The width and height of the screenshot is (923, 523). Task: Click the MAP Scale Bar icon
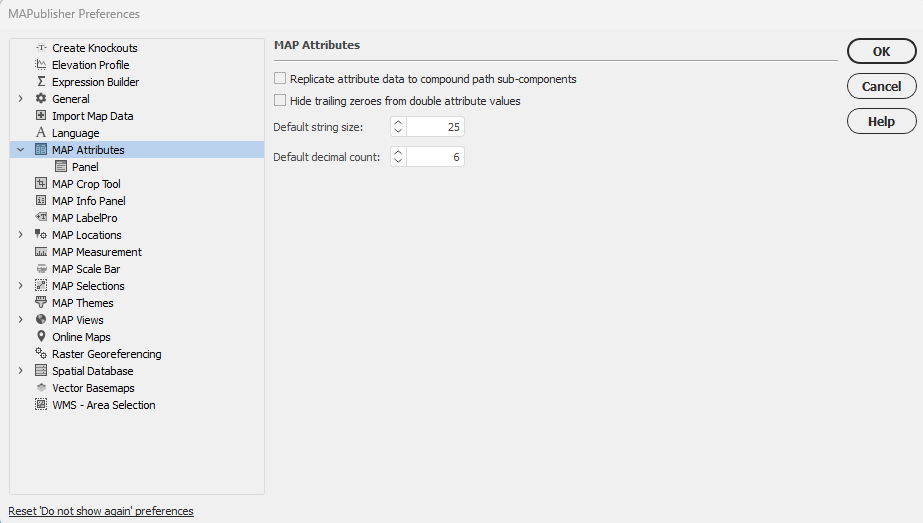point(41,269)
